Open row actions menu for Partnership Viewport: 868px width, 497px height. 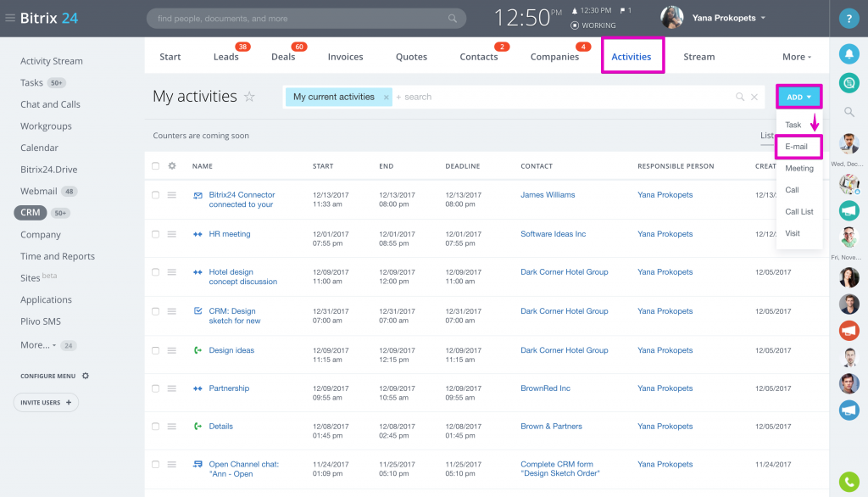pyautogui.click(x=171, y=388)
